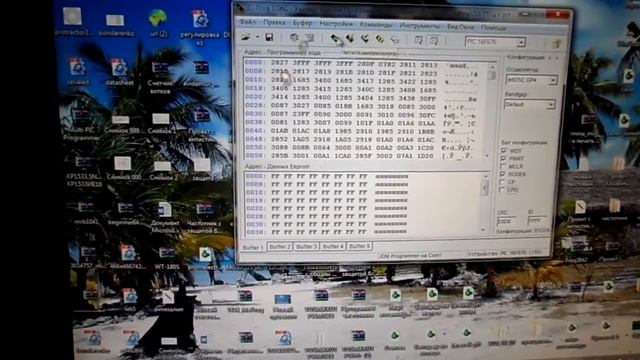
Task: Click JDM Programmer status bar entry
Action: [x=410, y=256]
